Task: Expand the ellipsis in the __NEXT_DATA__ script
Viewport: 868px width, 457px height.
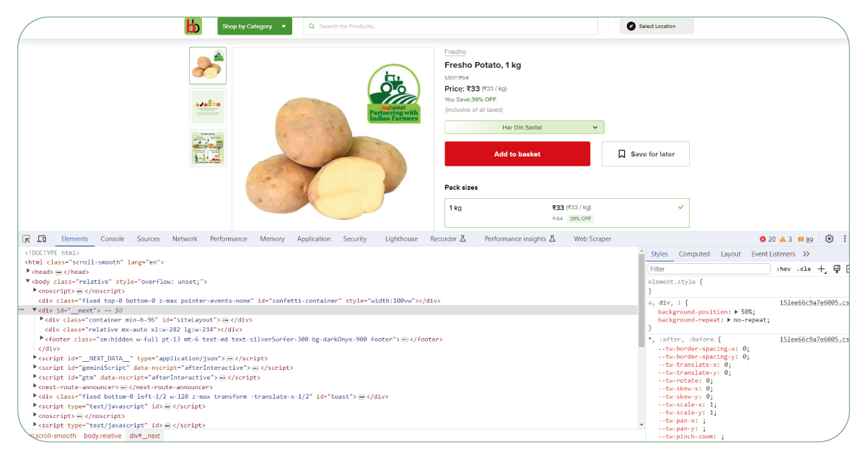Action: pos(230,358)
